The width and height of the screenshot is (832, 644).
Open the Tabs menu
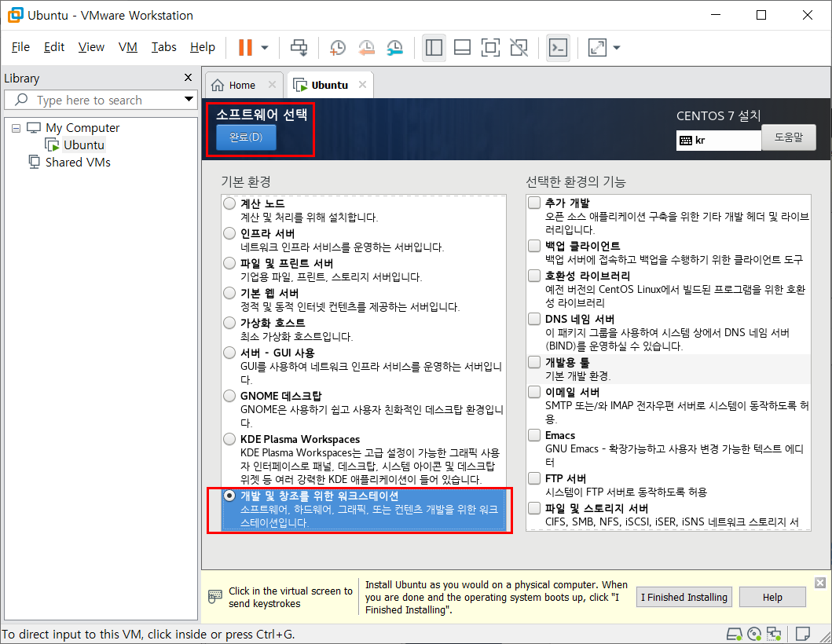point(164,46)
